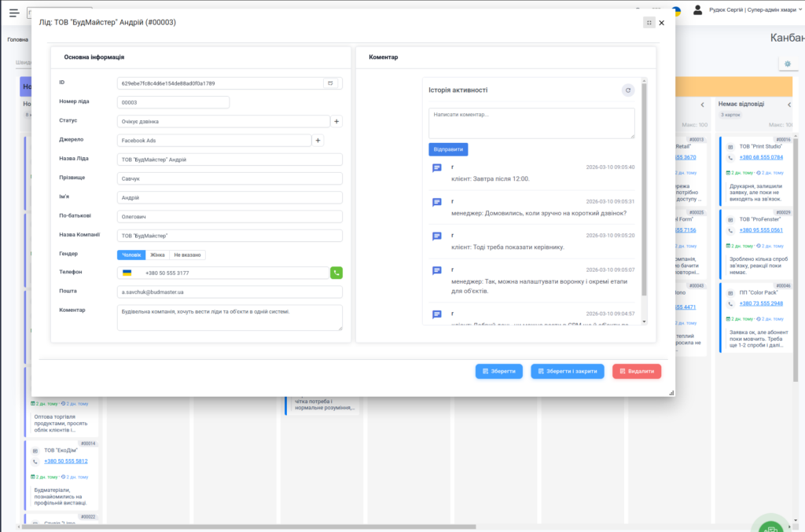
Task: Open the Статус dropdown
Action: click(223, 121)
